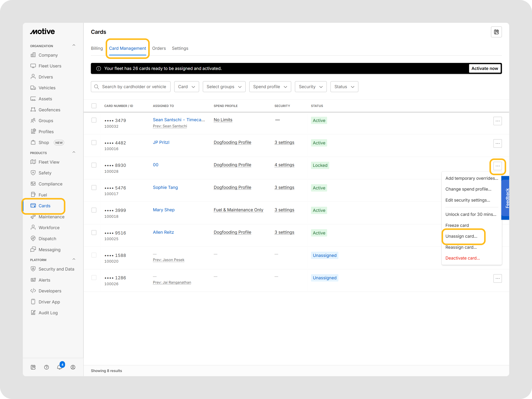This screenshot has width=532, height=399.
Task: Open the Spend profile filter dropdown
Action: coord(270,87)
